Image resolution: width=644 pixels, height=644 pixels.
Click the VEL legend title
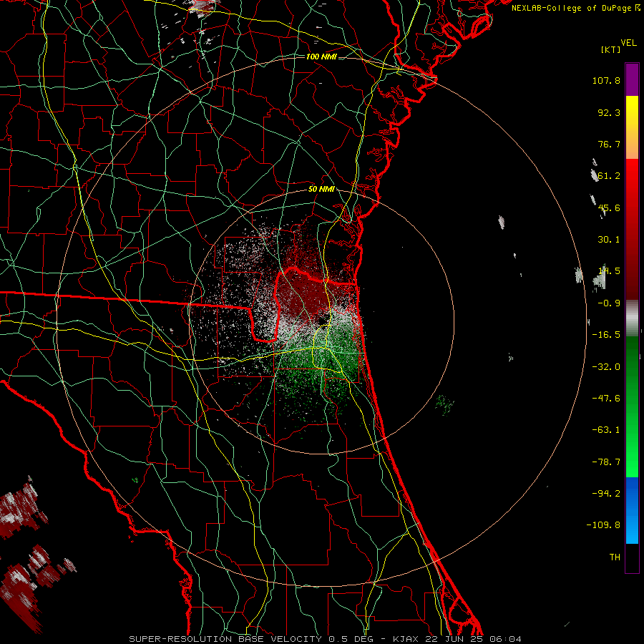629,43
